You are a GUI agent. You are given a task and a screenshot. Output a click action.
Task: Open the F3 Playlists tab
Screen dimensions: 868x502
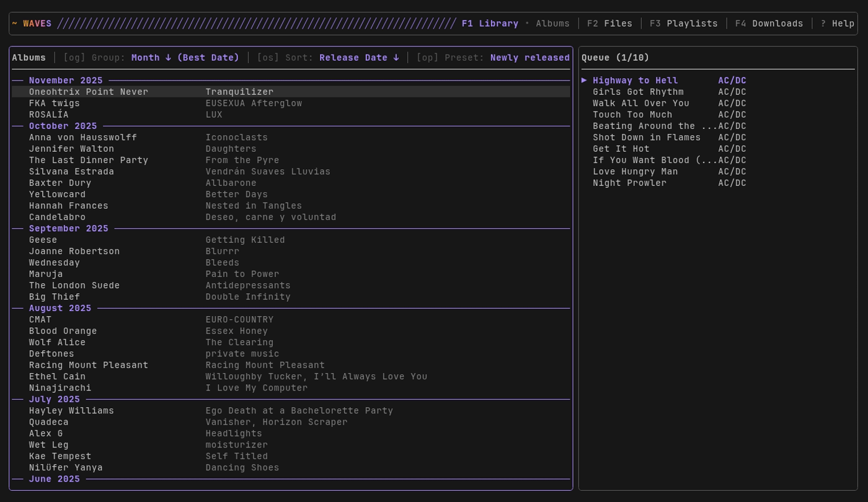click(x=684, y=24)
